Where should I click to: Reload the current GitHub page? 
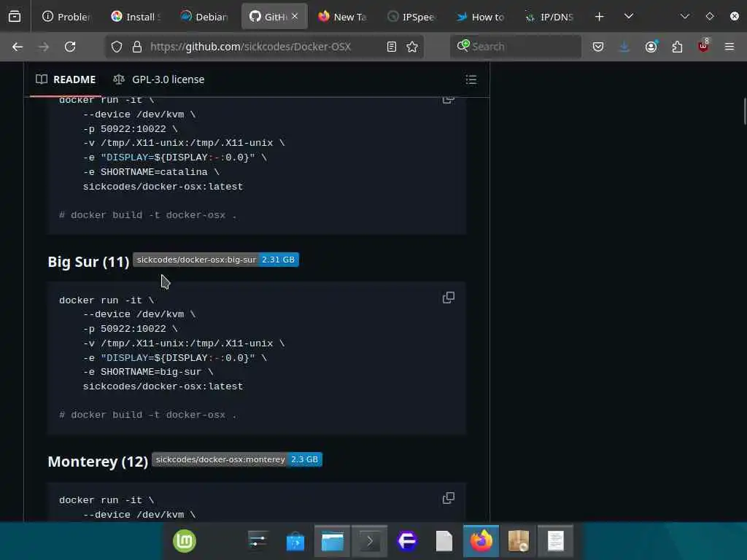pyautogui.click(x=70, y=47)
